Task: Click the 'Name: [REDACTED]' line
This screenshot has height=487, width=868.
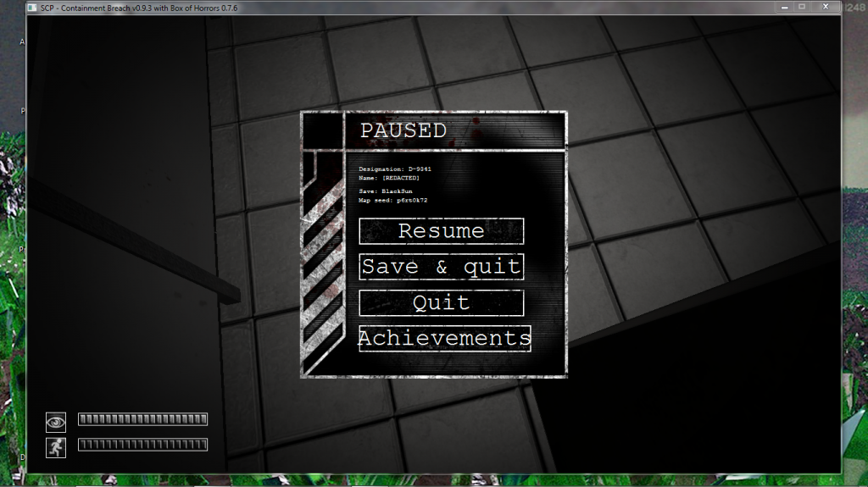Action: (x=389, y=178)
